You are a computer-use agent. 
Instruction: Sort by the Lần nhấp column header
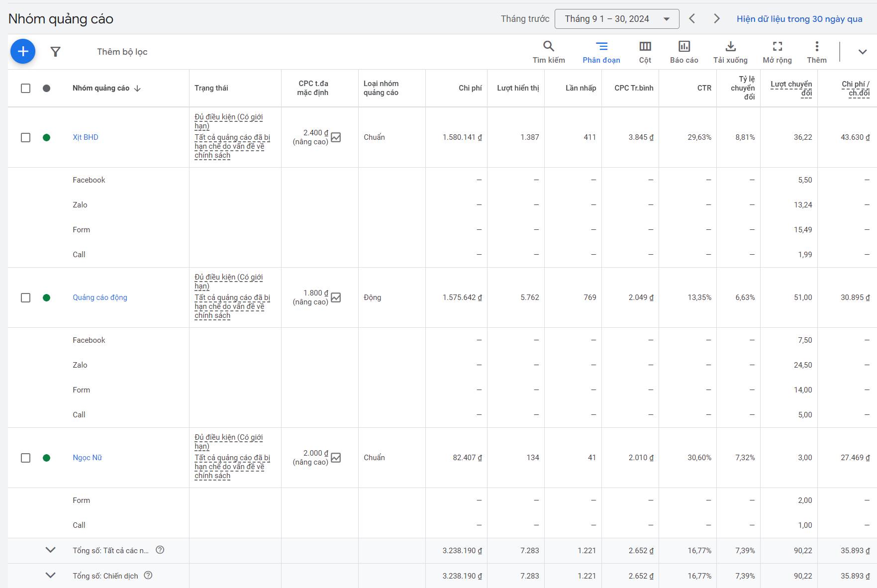click(x=580, y=88)
